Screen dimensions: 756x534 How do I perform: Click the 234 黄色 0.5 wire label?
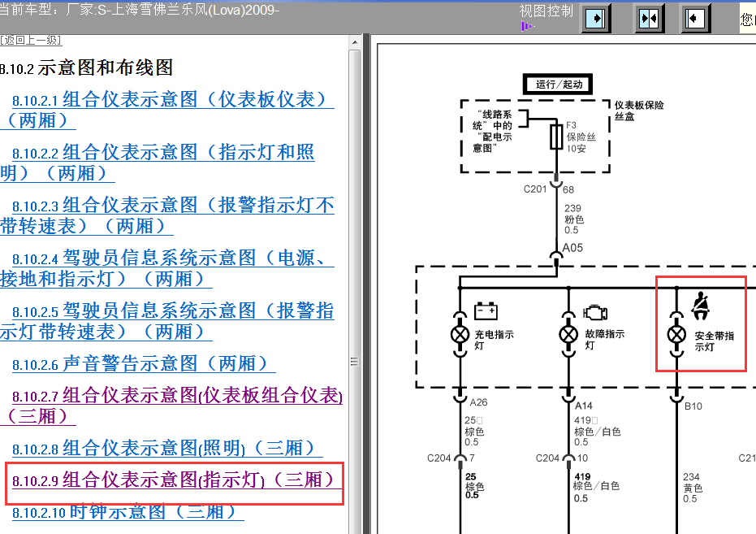(x=693, y=487)
